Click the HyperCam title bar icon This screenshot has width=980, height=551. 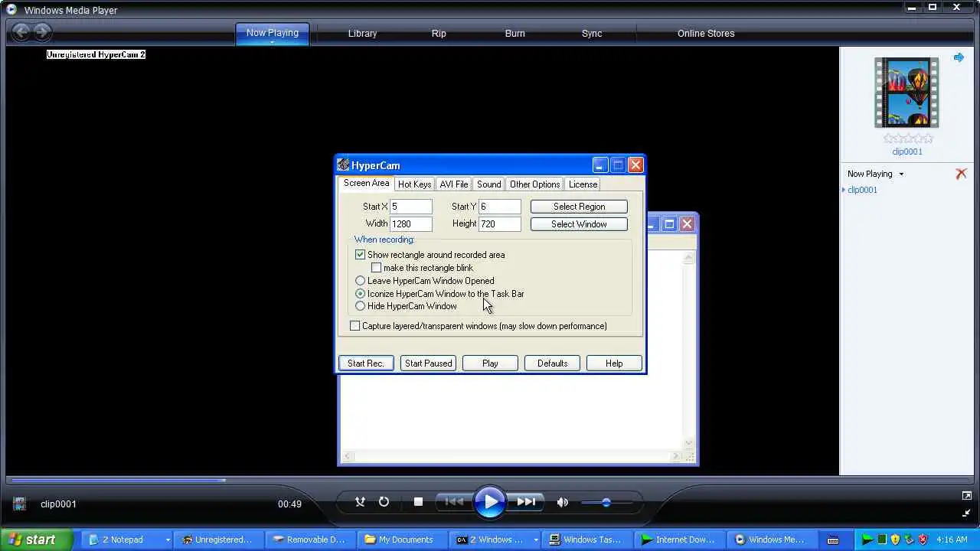343,165
